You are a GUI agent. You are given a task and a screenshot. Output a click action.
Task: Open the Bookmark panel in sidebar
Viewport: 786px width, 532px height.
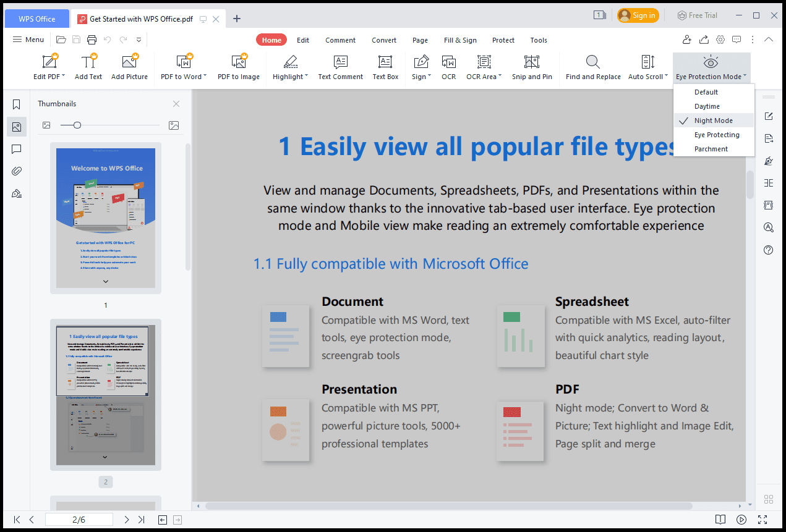point(17,104)
